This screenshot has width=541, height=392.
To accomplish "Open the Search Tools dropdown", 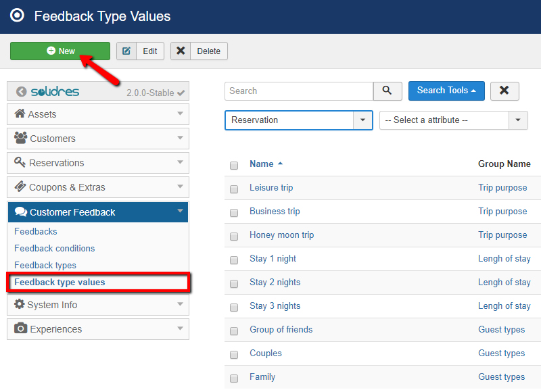I will tap(446, 91).
